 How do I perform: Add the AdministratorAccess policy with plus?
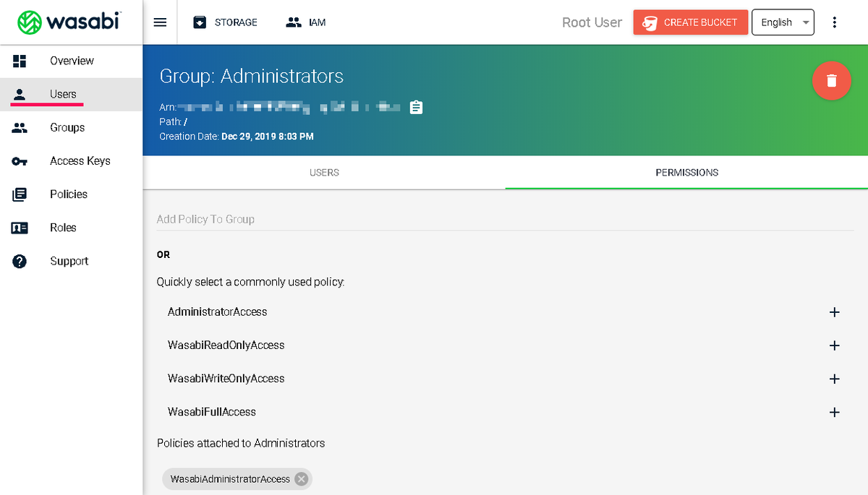pyautogui.click(x=834, y=312)
